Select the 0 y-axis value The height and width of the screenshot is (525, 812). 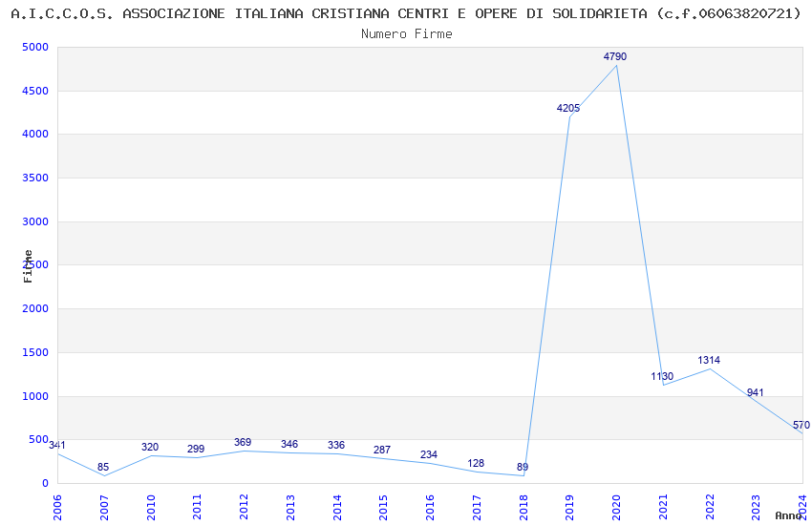pos(45,484)
